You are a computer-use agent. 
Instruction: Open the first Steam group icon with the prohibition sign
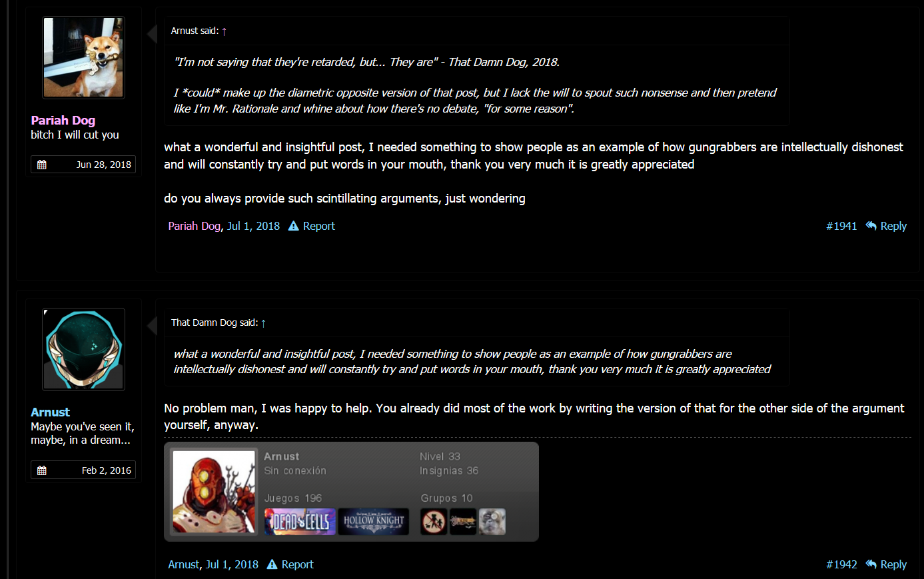(434, 522)
